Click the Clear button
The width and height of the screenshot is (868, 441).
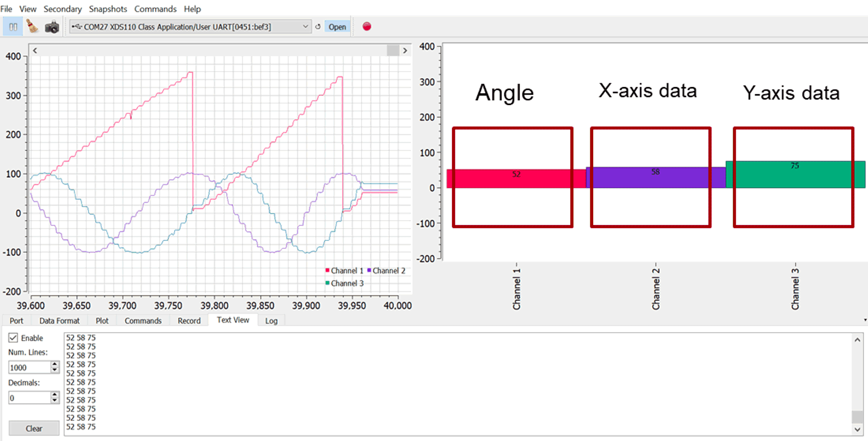coord(34,428)
